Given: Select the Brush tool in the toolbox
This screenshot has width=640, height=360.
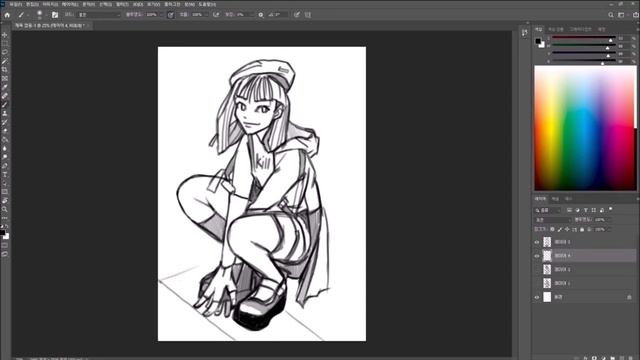Looking at the screenshot, I should (x=4, y=105).
